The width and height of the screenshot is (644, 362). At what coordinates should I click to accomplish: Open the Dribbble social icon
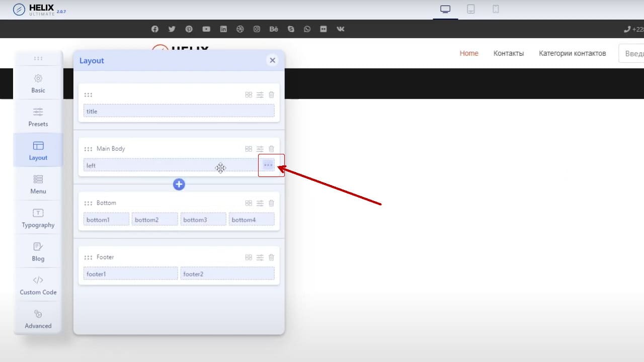240,29
